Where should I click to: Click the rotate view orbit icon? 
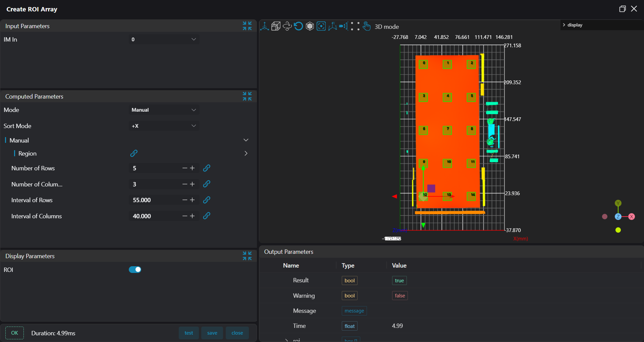pos(287,26)
